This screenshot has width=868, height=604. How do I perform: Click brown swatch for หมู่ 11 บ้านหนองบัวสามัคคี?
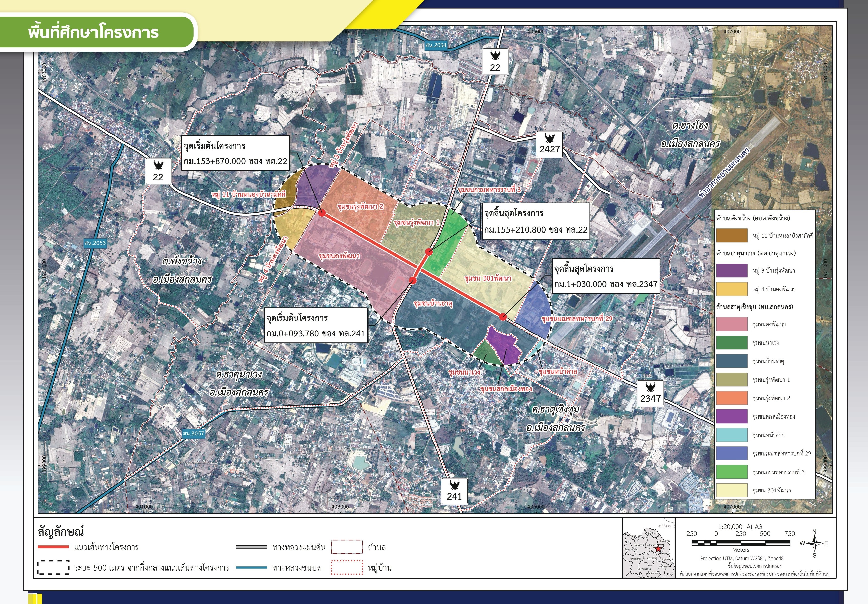(x=732, y=235)
